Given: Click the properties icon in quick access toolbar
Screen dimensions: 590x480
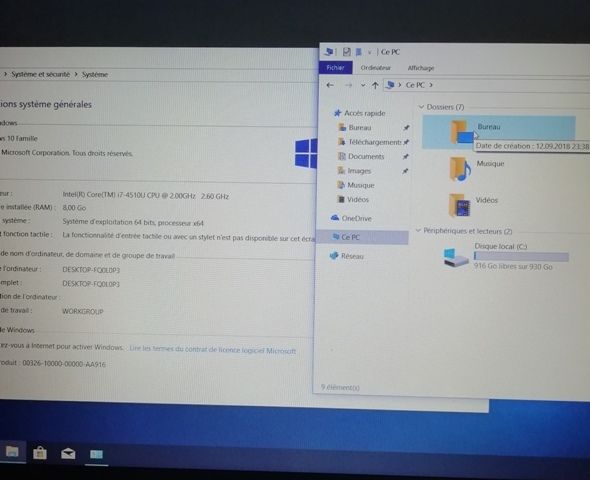Looking at the screenshot, I should pos(347,52).
